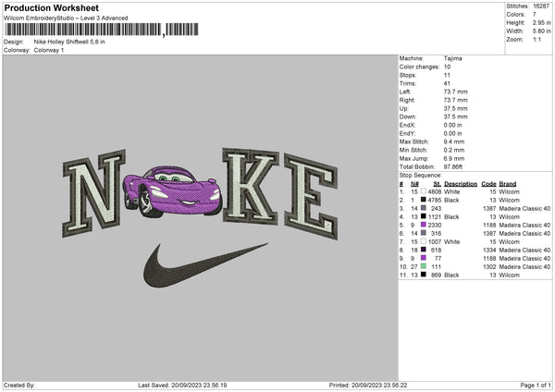Click the white swatch in stop row 7

(424, 241)
